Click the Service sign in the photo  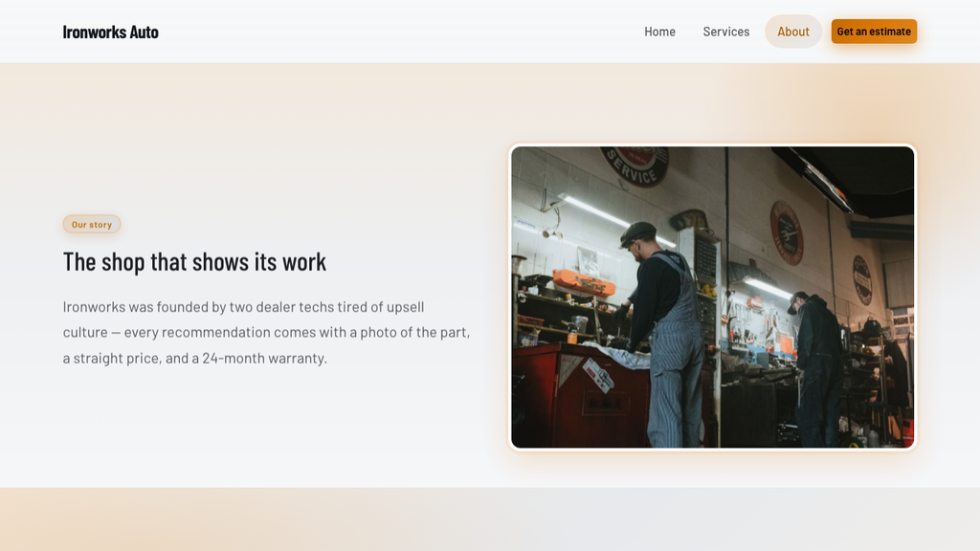635,165
